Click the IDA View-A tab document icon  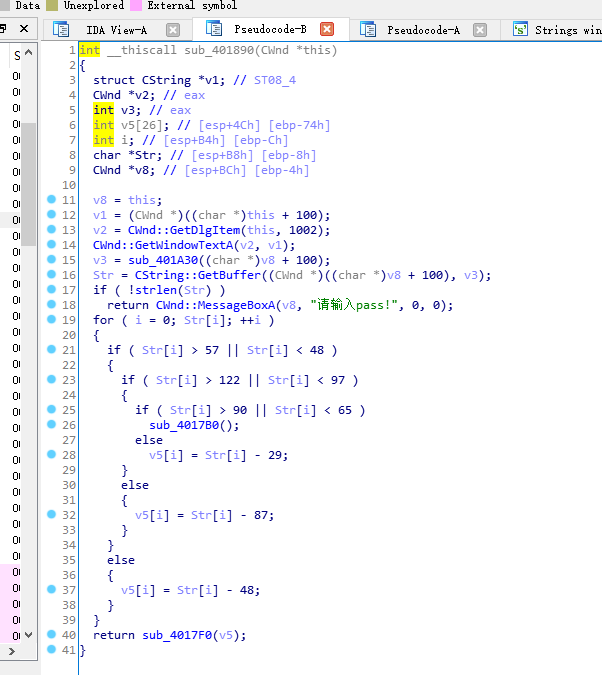[61, 29]
